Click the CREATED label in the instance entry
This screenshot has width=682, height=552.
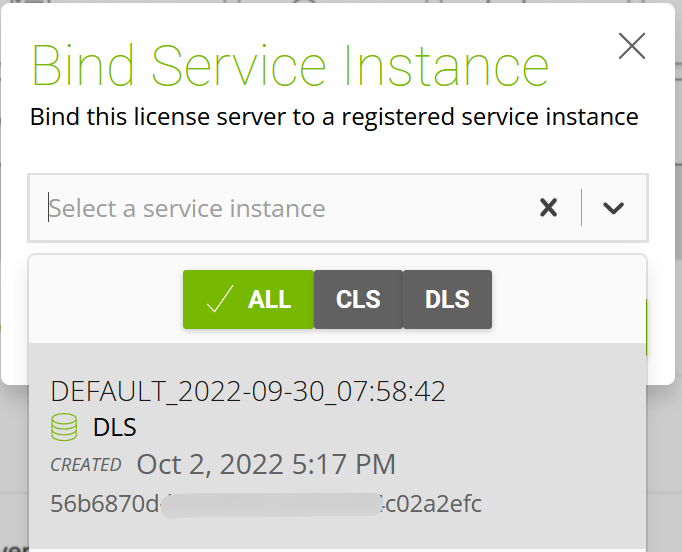click(x=86, y=466)
